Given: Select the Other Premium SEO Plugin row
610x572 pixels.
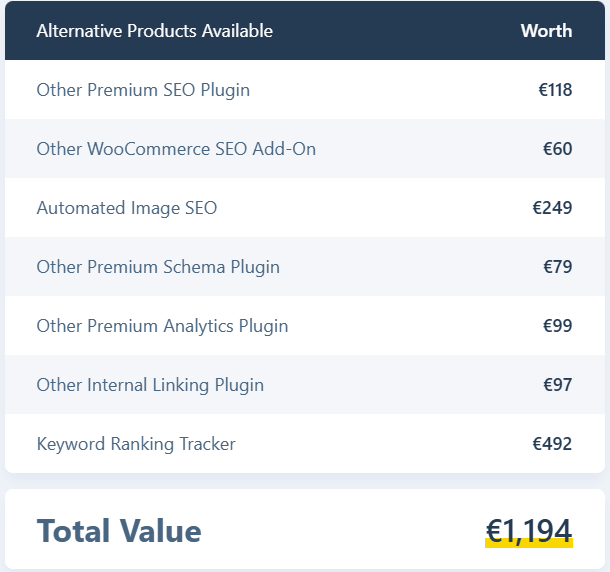Looking at the screenshot, I should (x=305, y=89).
